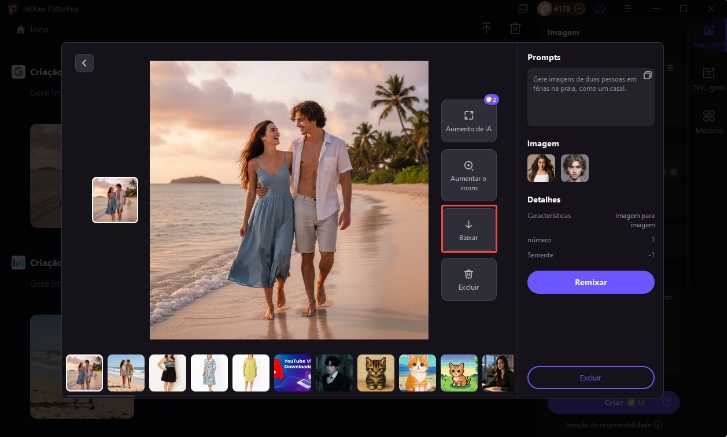Click the Excluir trash icon beside the image
This screenshot has height=437, width=727.
(468, 279)
